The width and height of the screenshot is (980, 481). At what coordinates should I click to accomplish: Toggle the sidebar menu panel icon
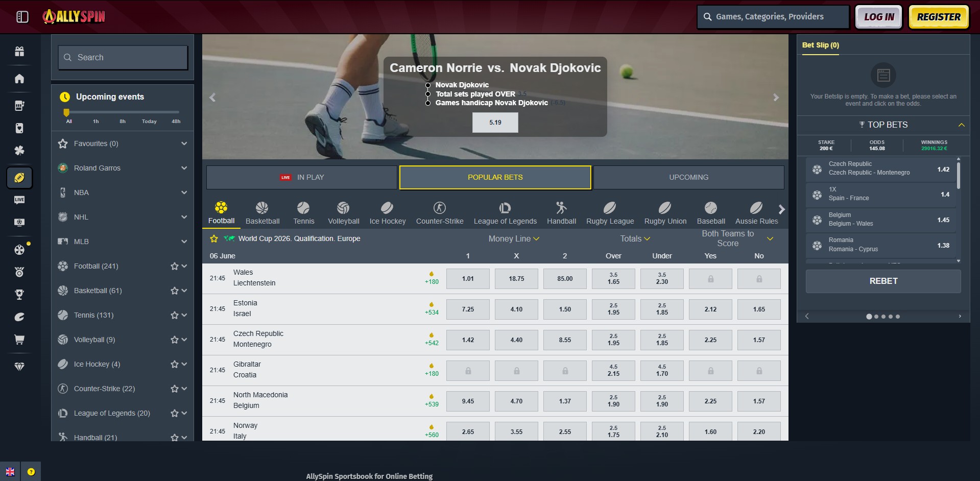point(22,17)
